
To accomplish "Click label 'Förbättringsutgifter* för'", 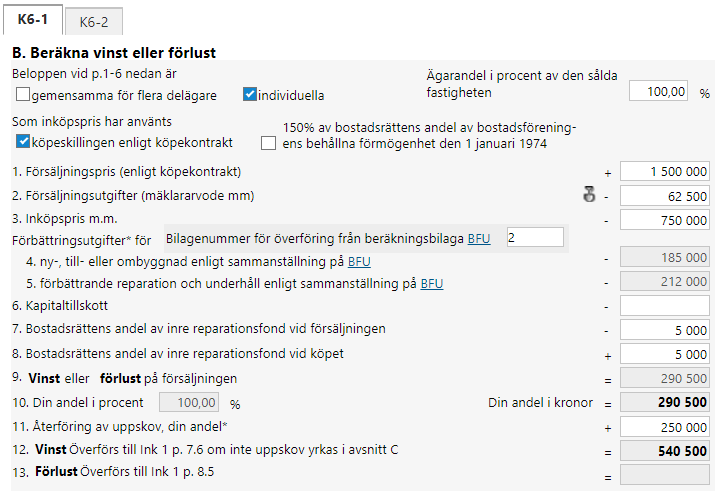I will (x=81, y=240).
